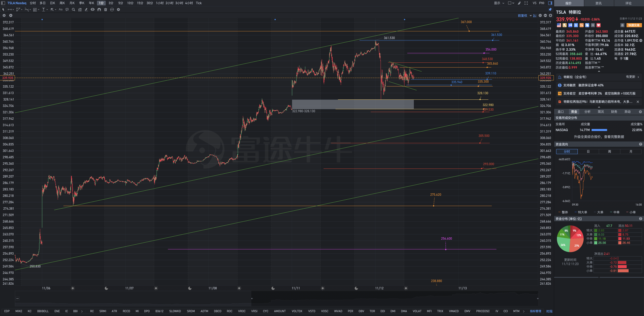Toggle drawings visibility eye icon
The image size is (644, 316).
point(92,10)
